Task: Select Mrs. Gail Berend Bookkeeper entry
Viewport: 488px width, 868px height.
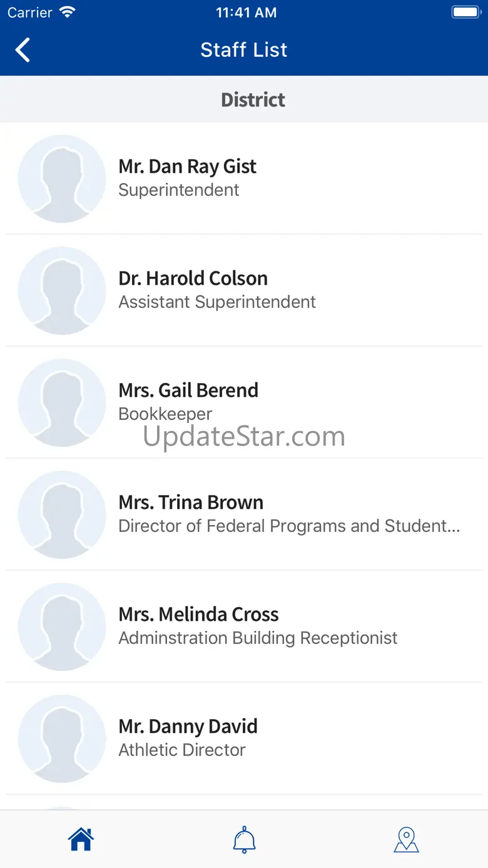Action: point(244,402)
